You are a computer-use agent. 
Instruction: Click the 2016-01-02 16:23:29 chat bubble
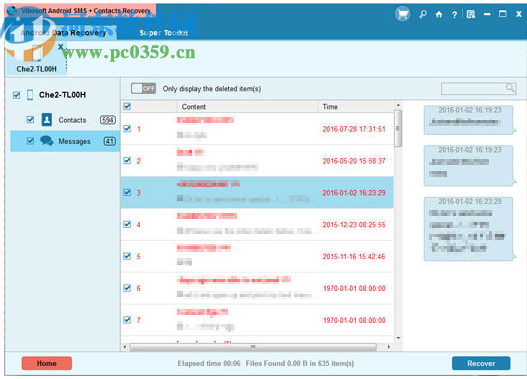click(470, 229)
